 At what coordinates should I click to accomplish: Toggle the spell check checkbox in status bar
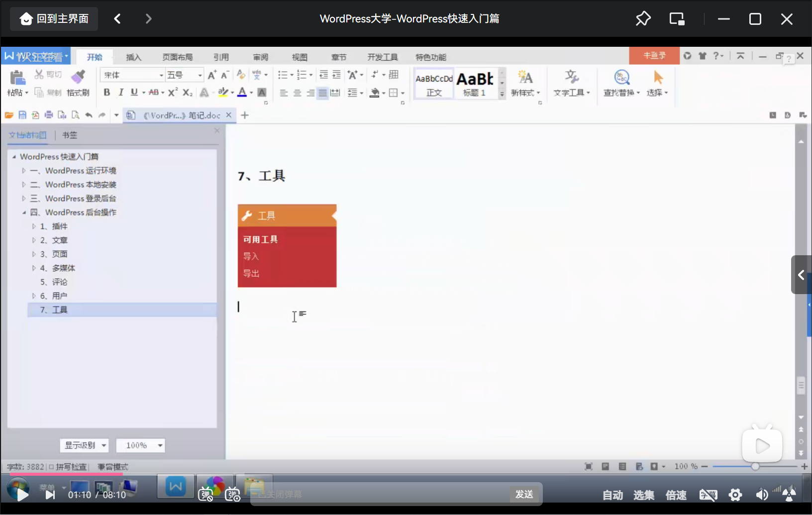point(51,467)
